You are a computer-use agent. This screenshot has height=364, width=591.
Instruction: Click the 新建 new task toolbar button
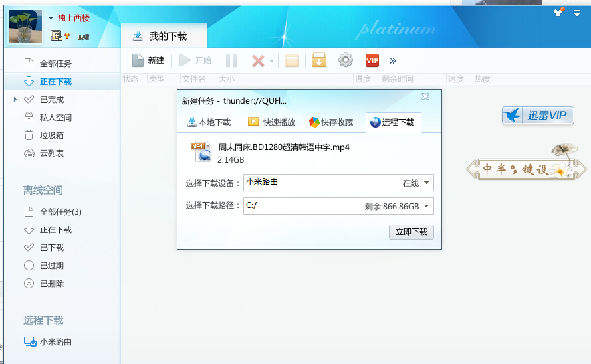148,60
